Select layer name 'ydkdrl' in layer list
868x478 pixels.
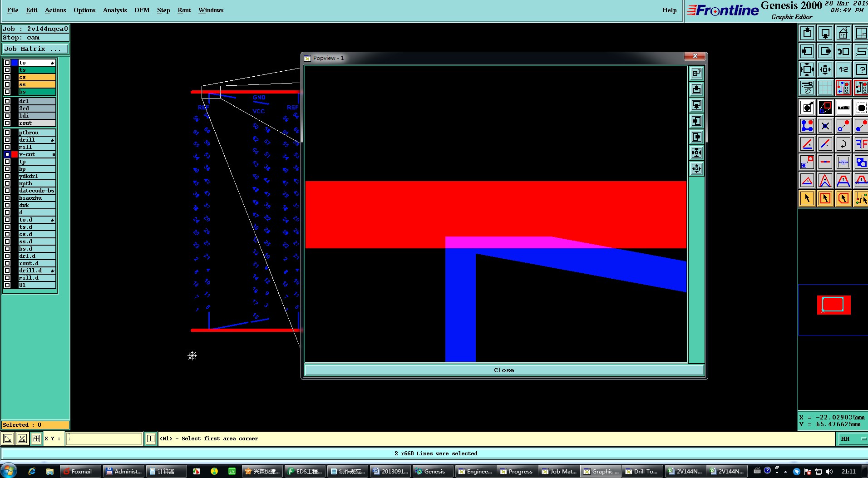pyautogui.click(x=37, y=176)
